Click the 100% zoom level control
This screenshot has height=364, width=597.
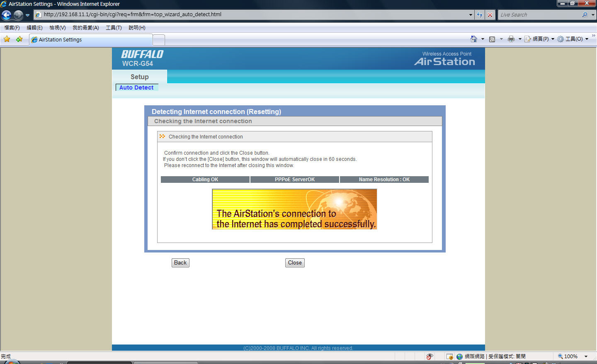point(568,357)
